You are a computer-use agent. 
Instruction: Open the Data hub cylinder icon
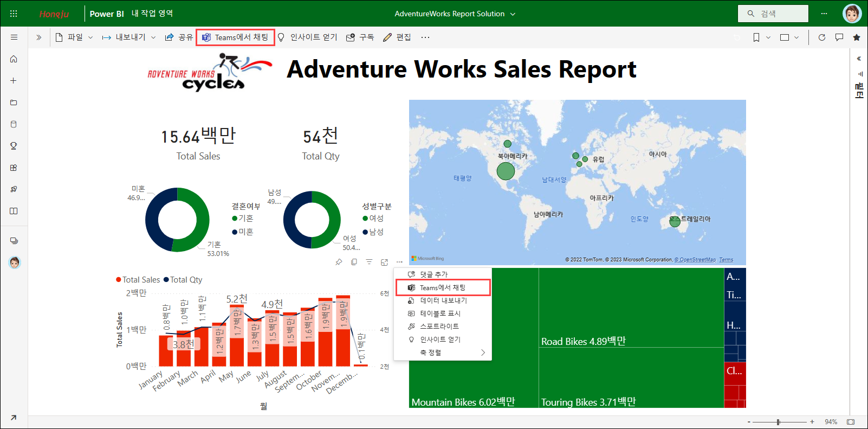click(14, 124)
